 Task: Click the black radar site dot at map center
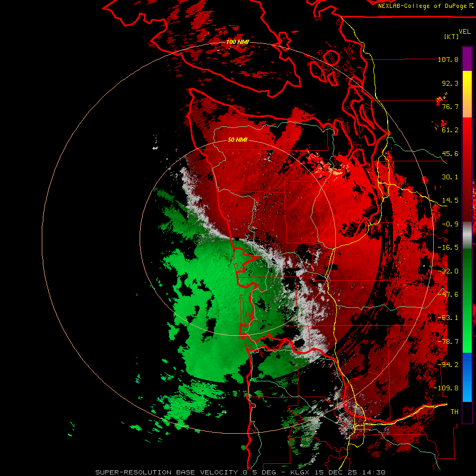(x=237, y=239)
